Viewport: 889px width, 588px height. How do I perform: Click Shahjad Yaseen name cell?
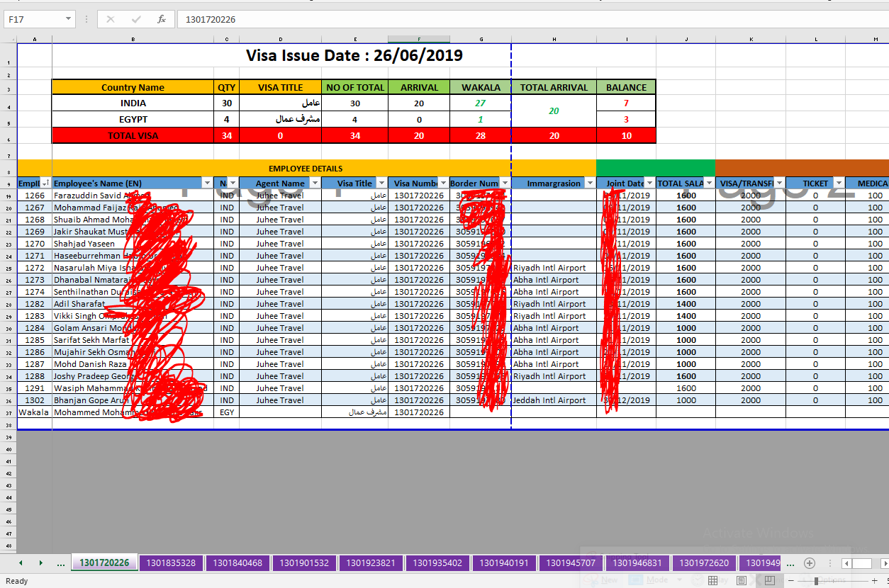pos(133,244)
